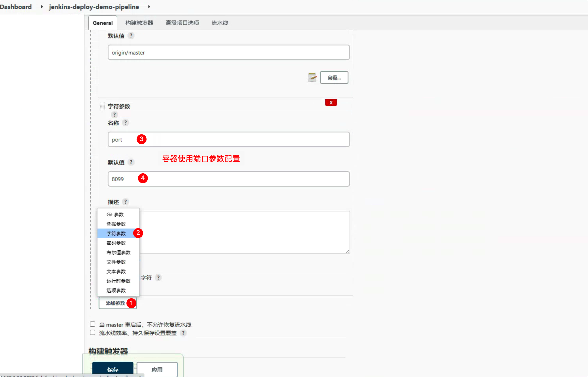This screenshot has height=377, width=588.
Task: Switch to 流水线 tab
Action: [x=220, y=23]
